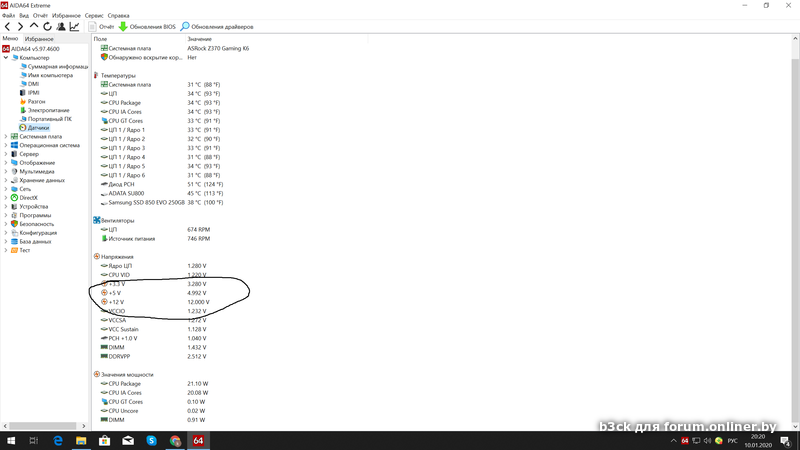Open Task View on the taskbar

pos(34,441)
